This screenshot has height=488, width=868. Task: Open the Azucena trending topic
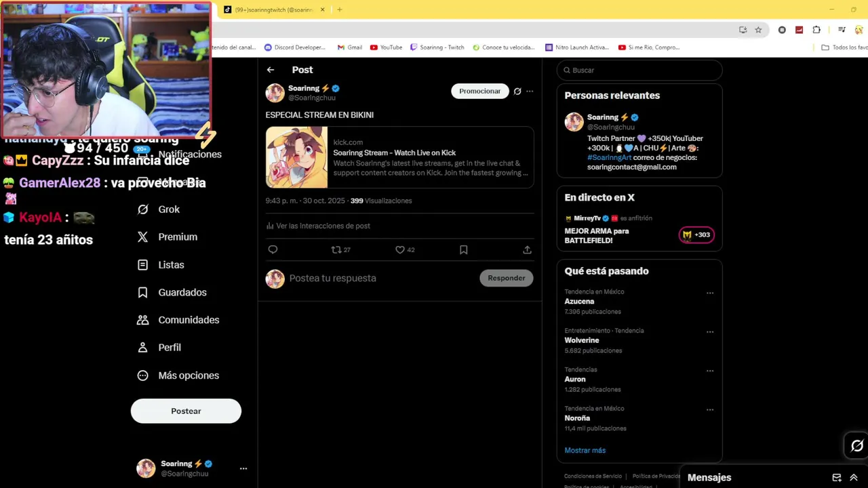[579, 301]
